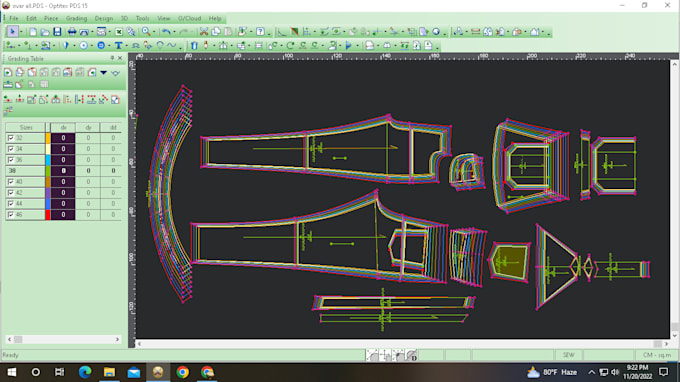Open the help question mark icon
Viewport: 680px width, 382px height.
[x=260, y=32]
